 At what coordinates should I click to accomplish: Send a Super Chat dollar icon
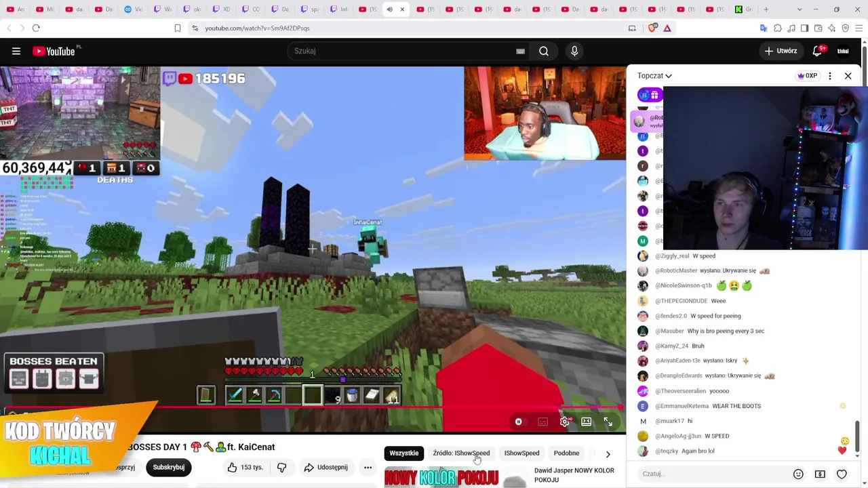click(x=820, y=474)
